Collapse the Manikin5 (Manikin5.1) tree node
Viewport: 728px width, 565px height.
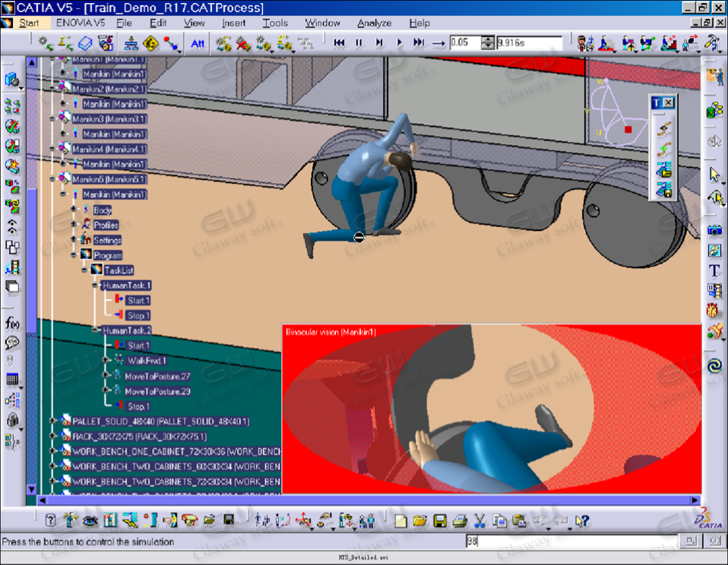(53, 179)
